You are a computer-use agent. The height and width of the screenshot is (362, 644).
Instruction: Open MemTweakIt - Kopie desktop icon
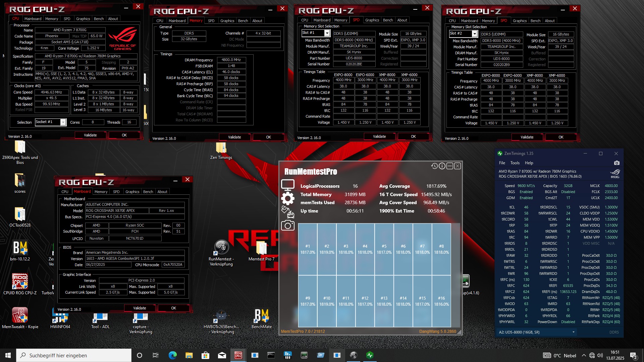20,318
